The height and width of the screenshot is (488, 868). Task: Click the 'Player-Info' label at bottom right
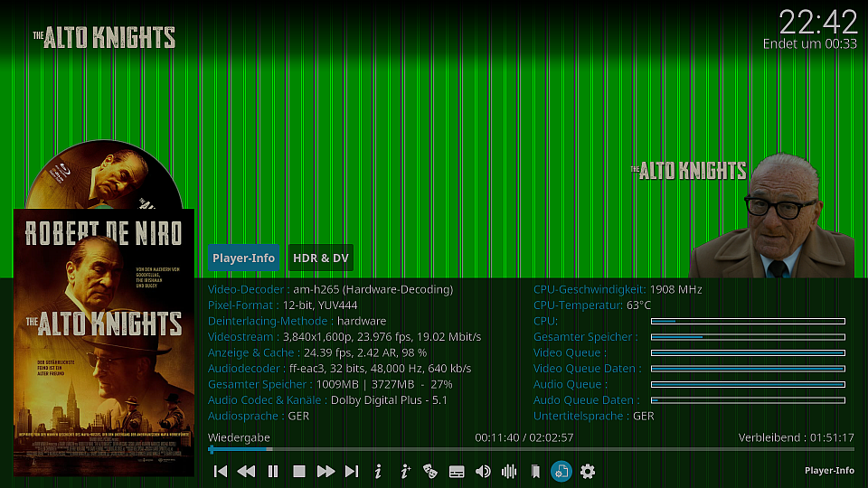click(x=829, y=470)
